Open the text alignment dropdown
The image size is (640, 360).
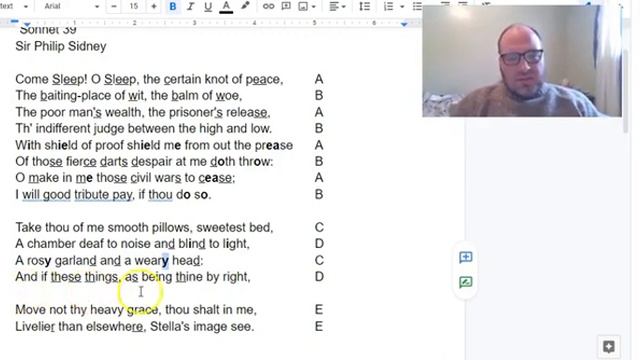coord(337,7)
